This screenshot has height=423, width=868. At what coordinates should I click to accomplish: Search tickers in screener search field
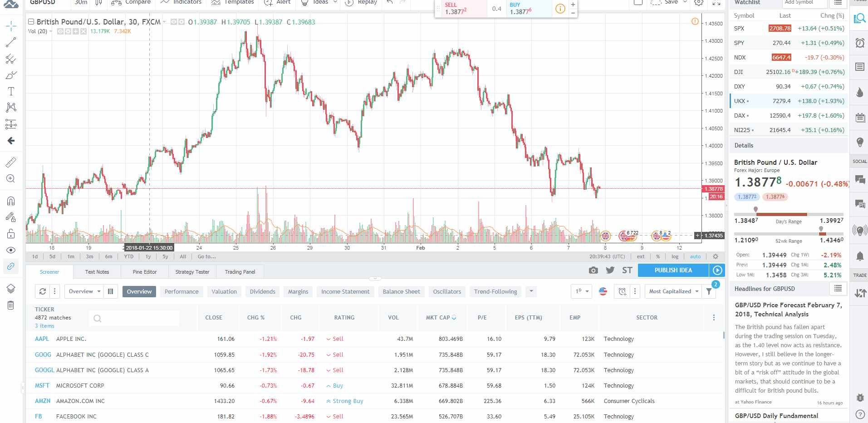pos(134,318)
